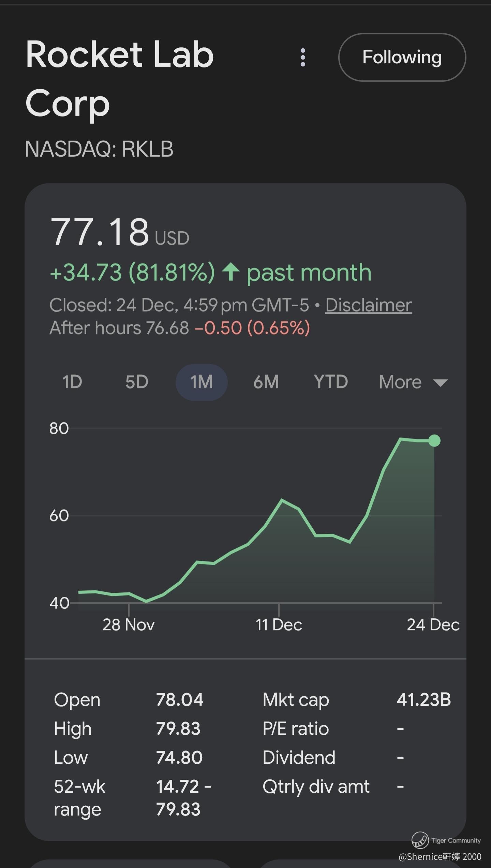Click the Rocket Lab Corp title
This screenshot has height=868, width=491.
click(119, 78)
